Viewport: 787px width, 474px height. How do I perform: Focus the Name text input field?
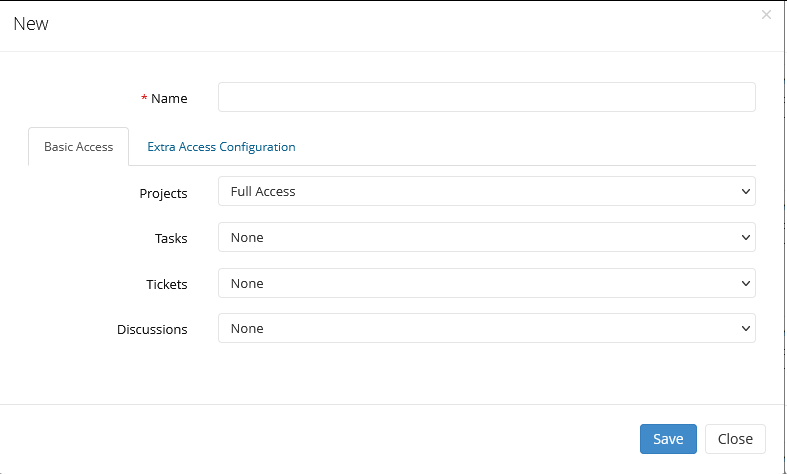[x=486, y=98]
